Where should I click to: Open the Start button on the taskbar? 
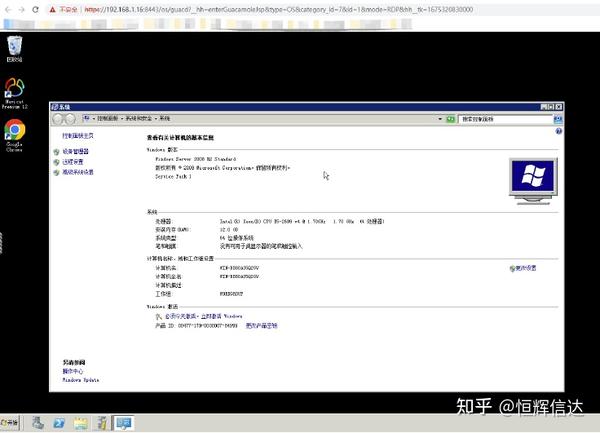click(10, 423)
